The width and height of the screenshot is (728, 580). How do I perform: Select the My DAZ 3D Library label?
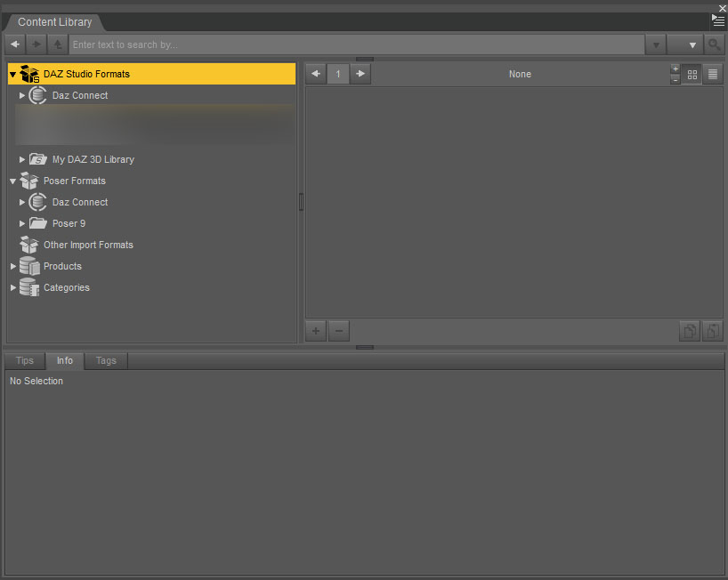[93, 159]
